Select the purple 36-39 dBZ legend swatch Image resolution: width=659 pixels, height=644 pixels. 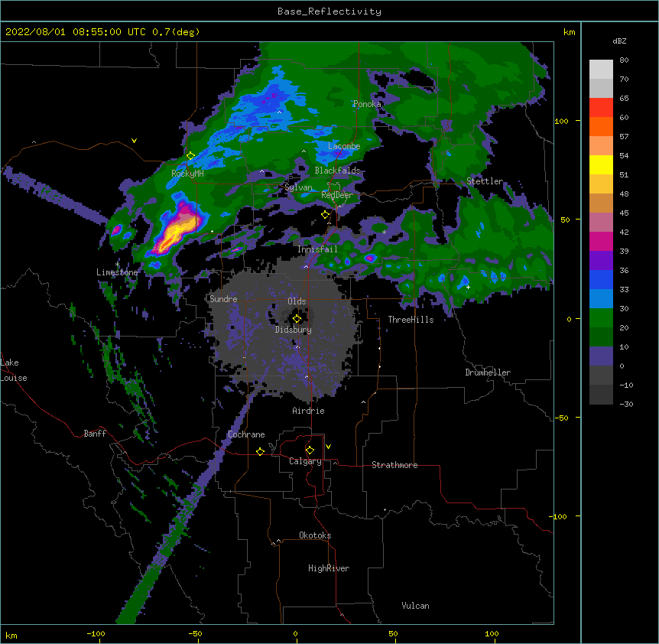click(601, 261)
